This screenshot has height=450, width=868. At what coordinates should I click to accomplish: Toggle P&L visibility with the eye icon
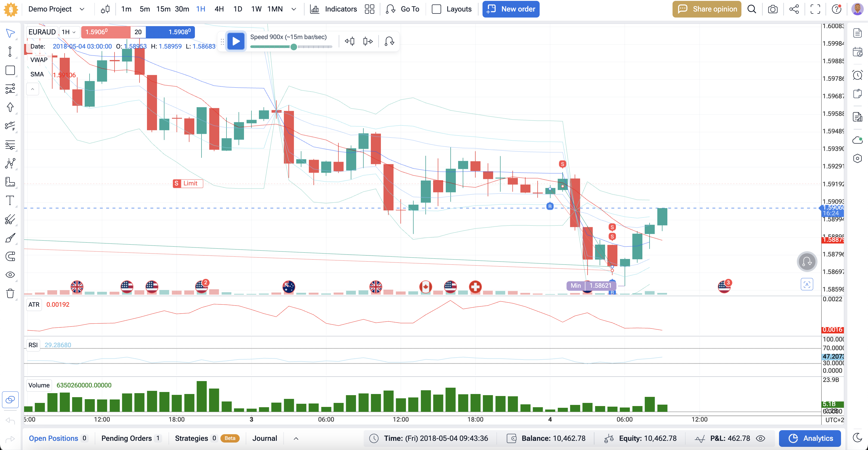(761, 438)
